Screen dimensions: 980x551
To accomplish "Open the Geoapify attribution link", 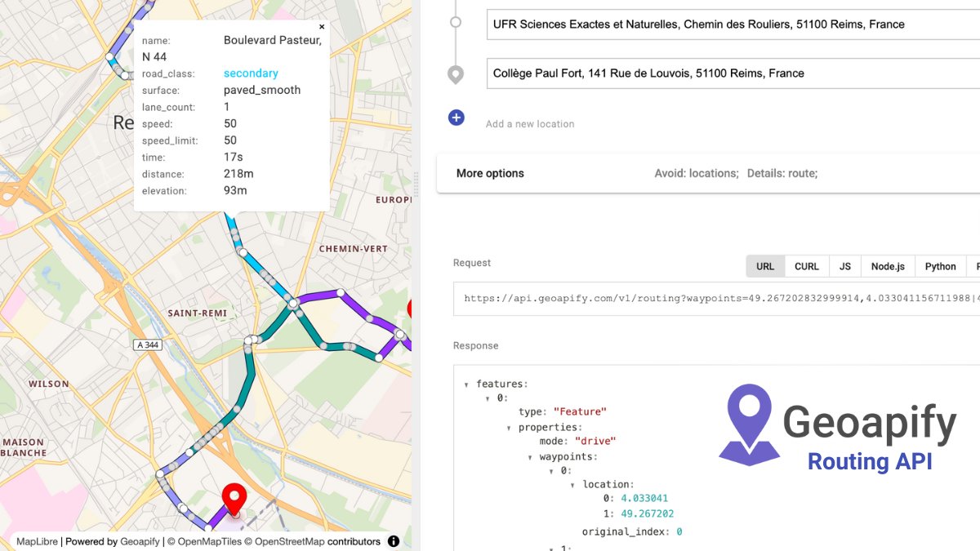I will pyautogui.click(x=140, y=541).
